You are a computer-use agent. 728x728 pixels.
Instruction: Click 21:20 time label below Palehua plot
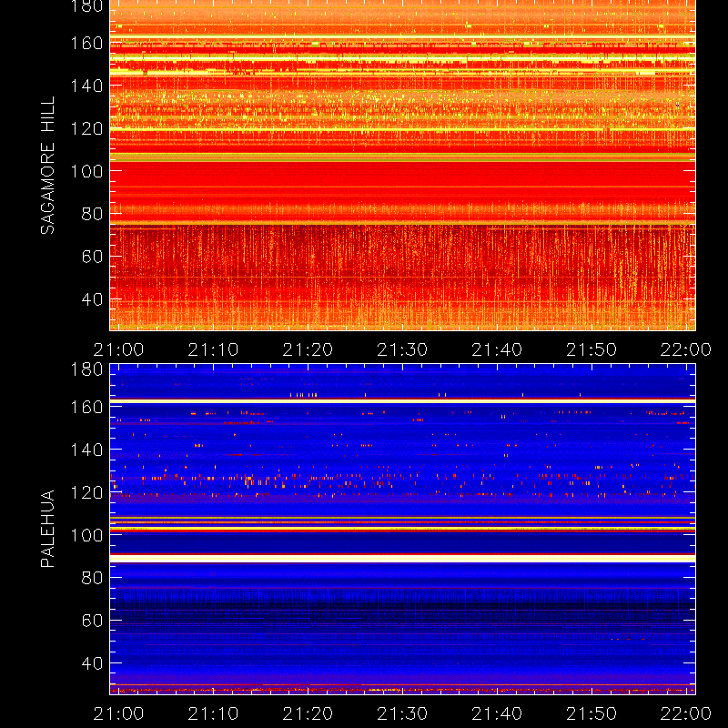[308, 713]
